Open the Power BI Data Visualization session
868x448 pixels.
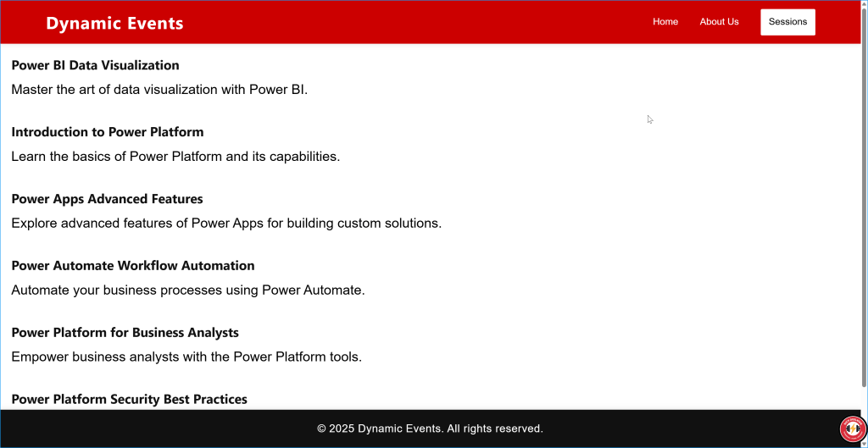click(95, 65)
